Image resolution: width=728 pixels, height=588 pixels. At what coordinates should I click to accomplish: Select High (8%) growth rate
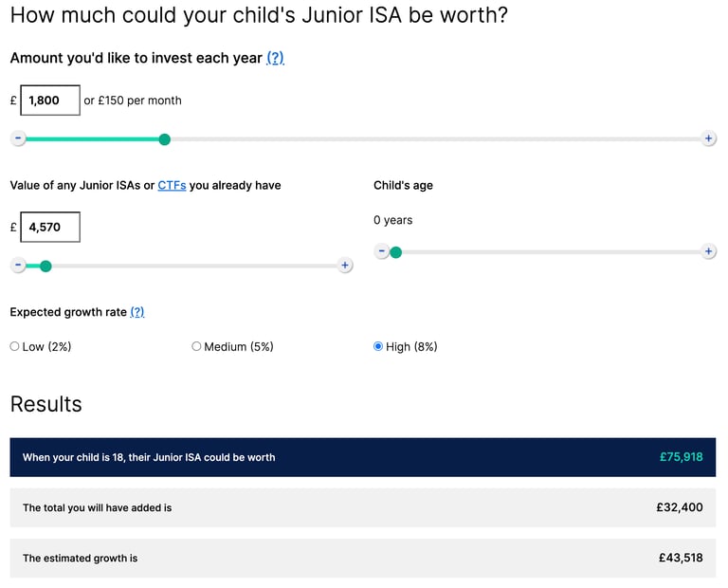point(378,346)
